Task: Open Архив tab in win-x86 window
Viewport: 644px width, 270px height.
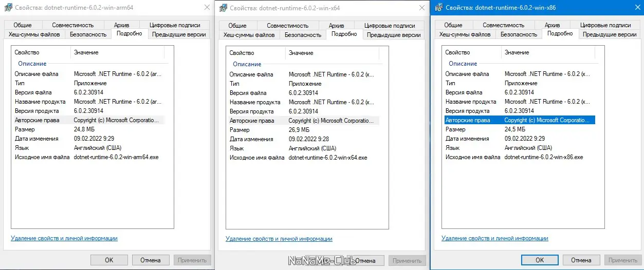Action: coord(552,25)
